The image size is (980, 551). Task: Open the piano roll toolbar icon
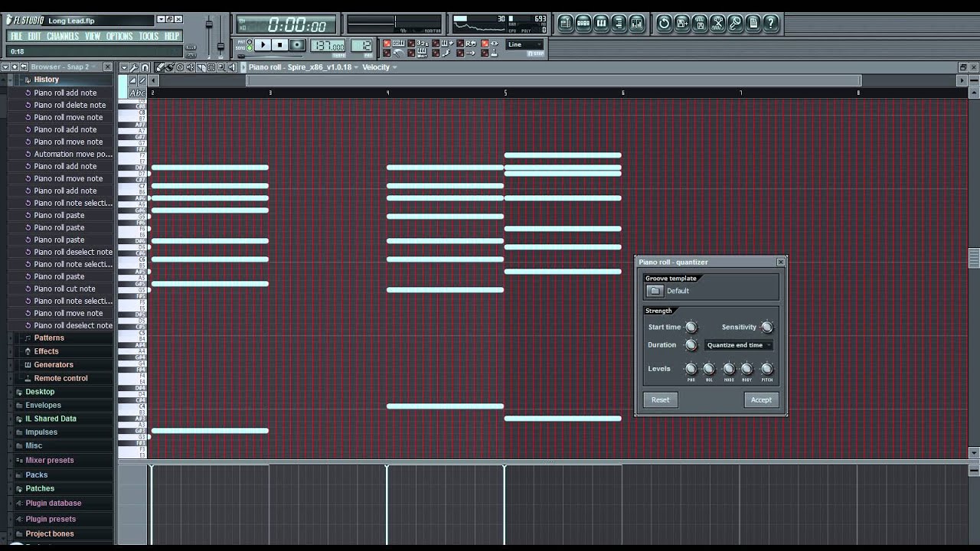click(x=601, y=23)
